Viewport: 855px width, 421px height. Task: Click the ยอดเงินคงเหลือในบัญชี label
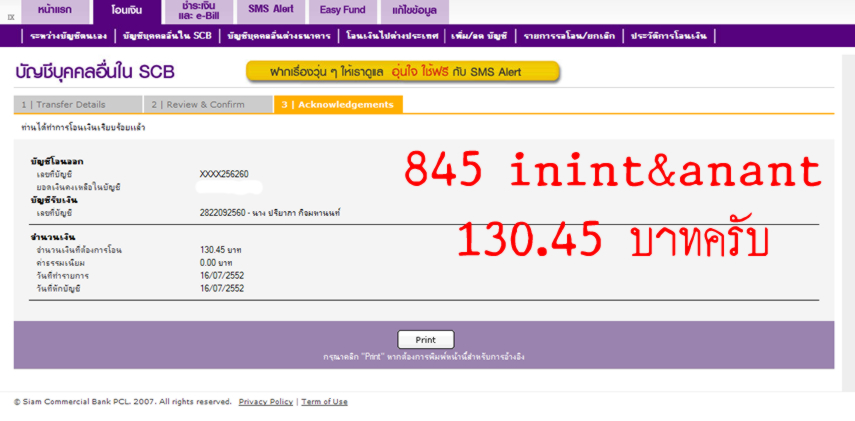[x=79, y=187]
